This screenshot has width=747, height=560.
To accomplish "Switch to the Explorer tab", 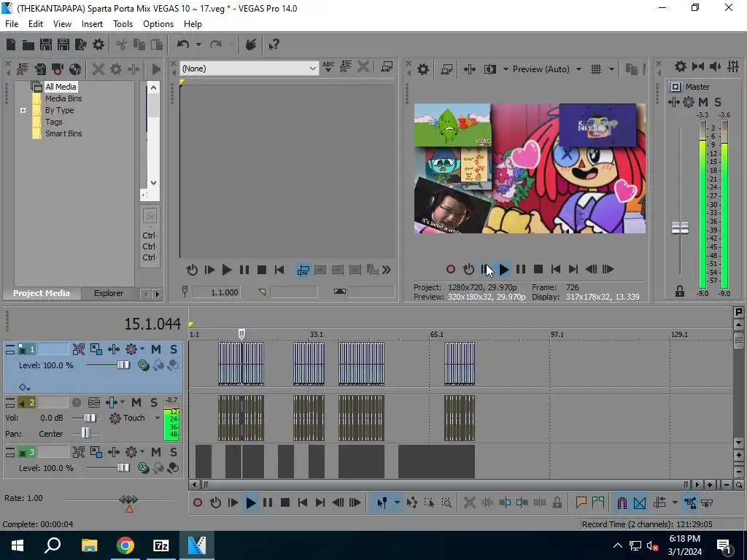I will [x=109, y=293].
